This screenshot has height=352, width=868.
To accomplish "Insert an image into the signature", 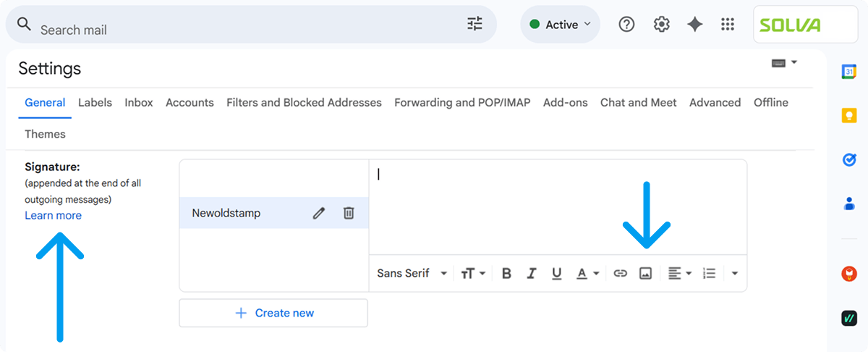I will pyautogui.click(x=646, y=273).
